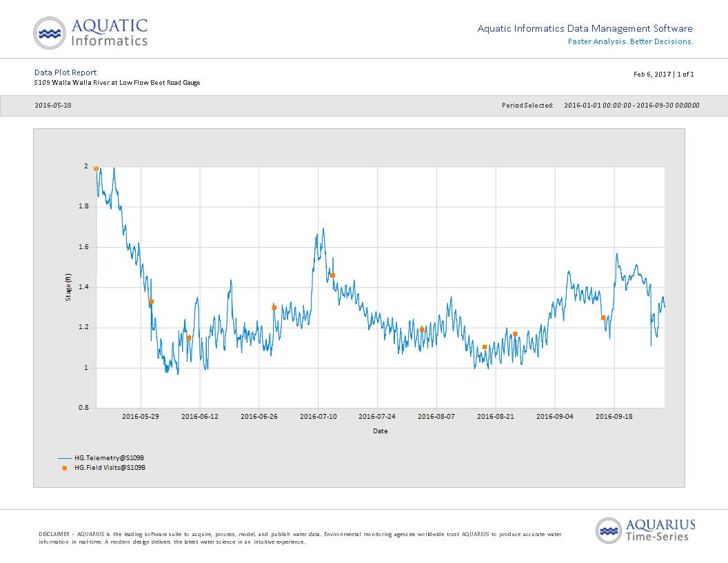
Task: Click the Period Selected label
Action: coord(527,106)
